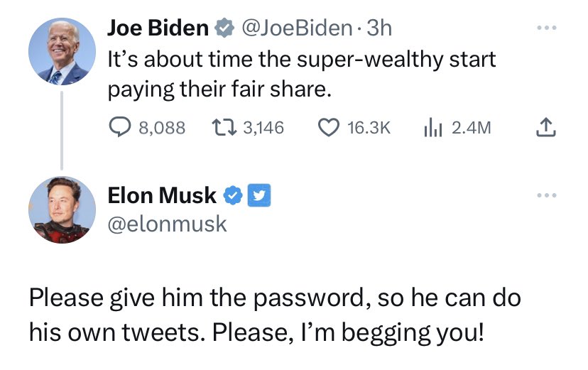Click the Elon Musk display name
The image size is (588, 370).
pyautogui.click(x=162, y=194)
